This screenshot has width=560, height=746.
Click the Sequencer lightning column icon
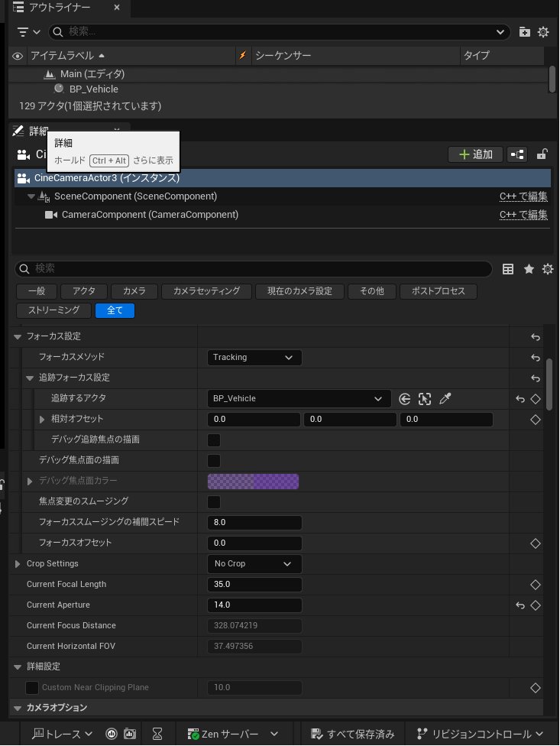[242, 55]
